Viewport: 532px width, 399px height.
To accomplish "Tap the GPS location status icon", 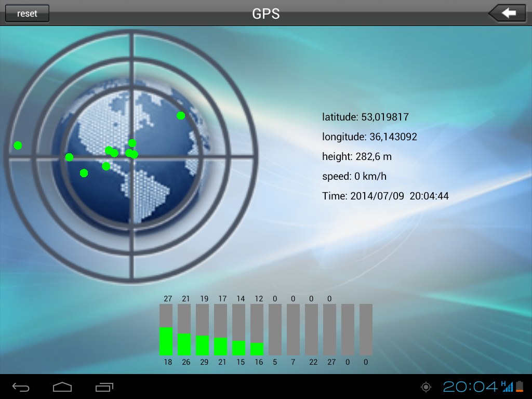I will point(426,387).
